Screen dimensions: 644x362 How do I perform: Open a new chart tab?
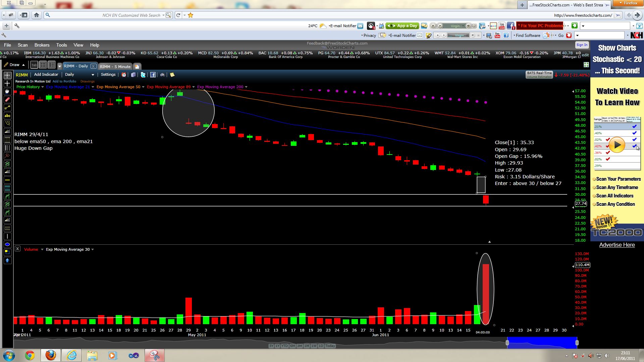(137, 66)
